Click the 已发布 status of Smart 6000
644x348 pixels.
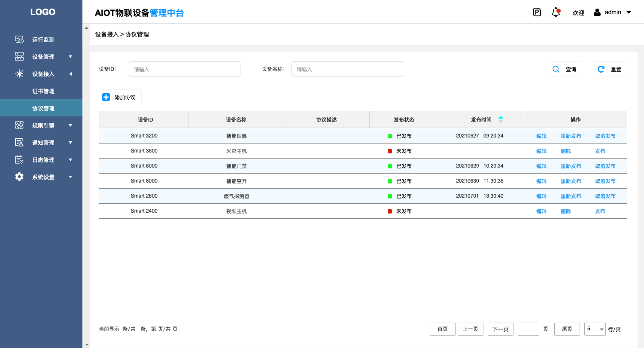pyautogui.click(x=404, y=166)
